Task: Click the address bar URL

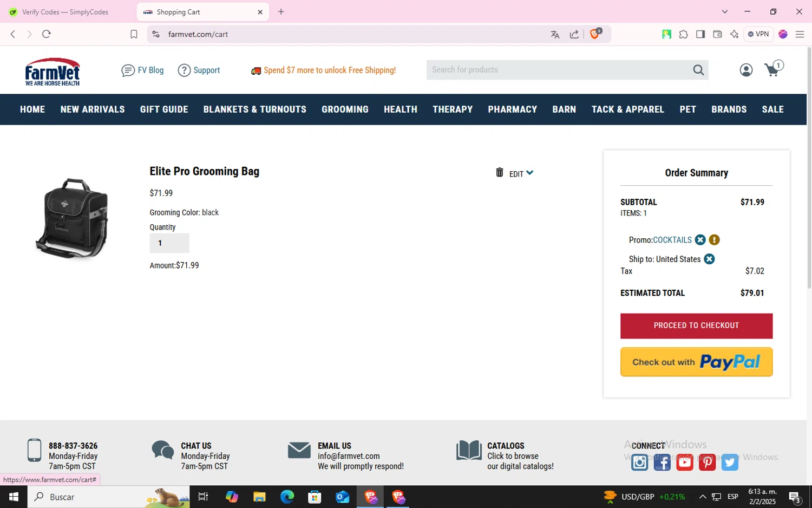Action: pos(198,34)
